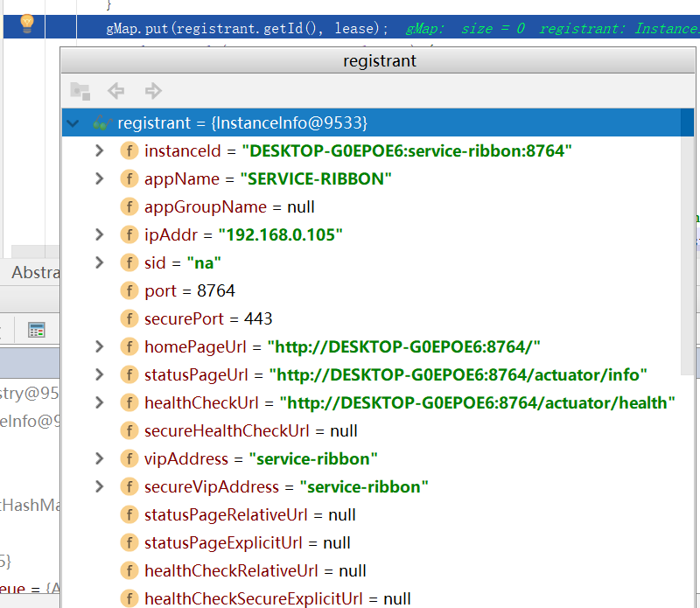Select the vipAddress "service-ribbon" value

click(313, 458)
